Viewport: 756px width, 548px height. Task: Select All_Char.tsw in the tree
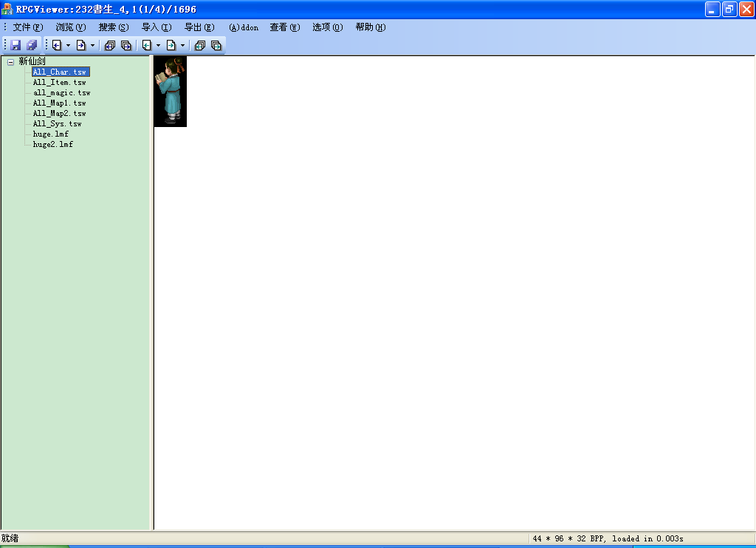(60, 72)
